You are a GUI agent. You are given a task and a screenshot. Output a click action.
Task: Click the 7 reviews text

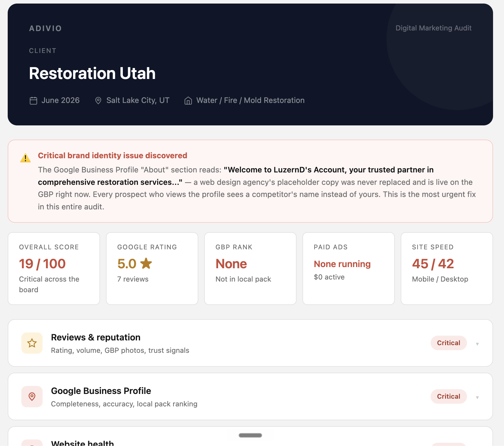pos(133,279)
